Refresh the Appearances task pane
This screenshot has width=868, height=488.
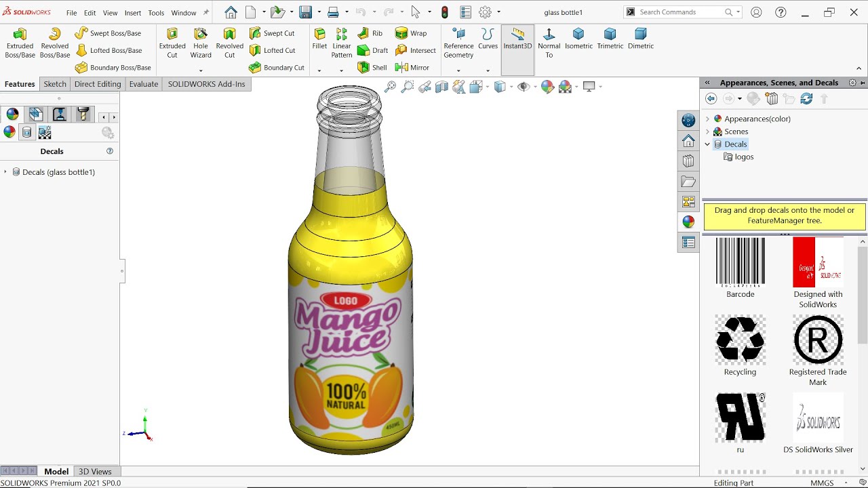(x=806, y=99)
